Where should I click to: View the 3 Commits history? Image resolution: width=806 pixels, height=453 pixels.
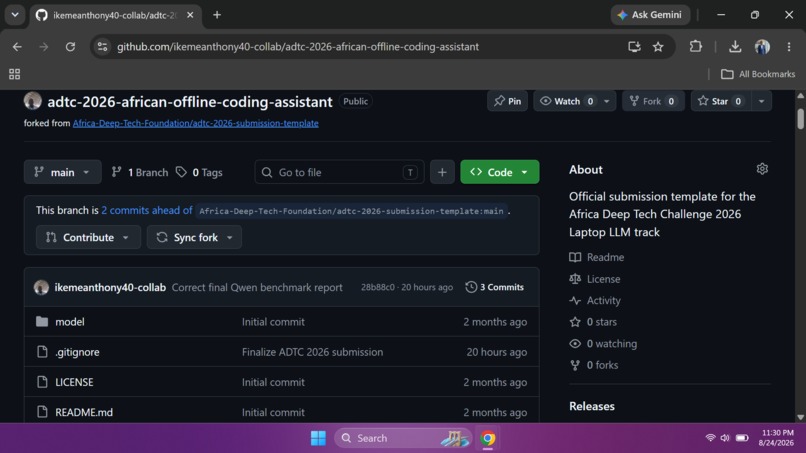[x=494, y=287]
